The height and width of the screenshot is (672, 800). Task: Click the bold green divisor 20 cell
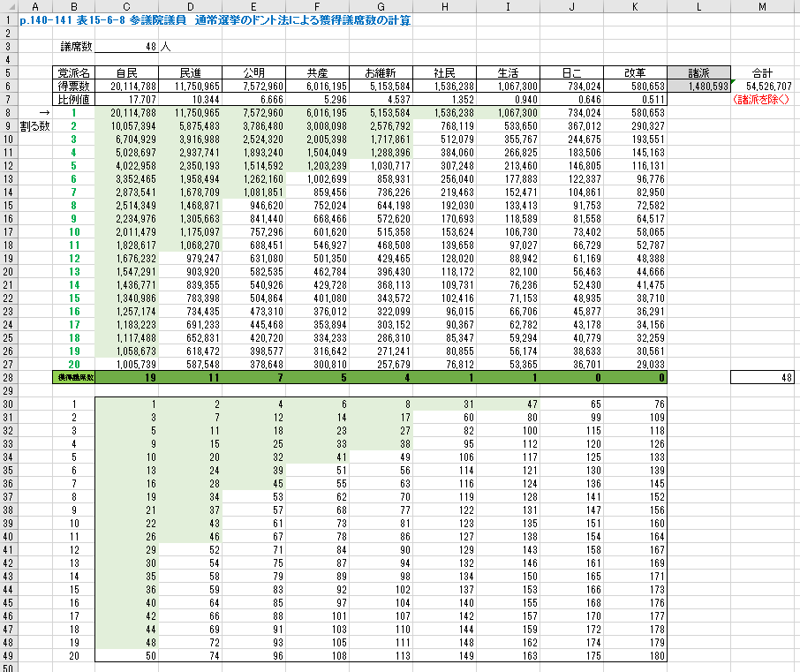(x=73, y=365)
